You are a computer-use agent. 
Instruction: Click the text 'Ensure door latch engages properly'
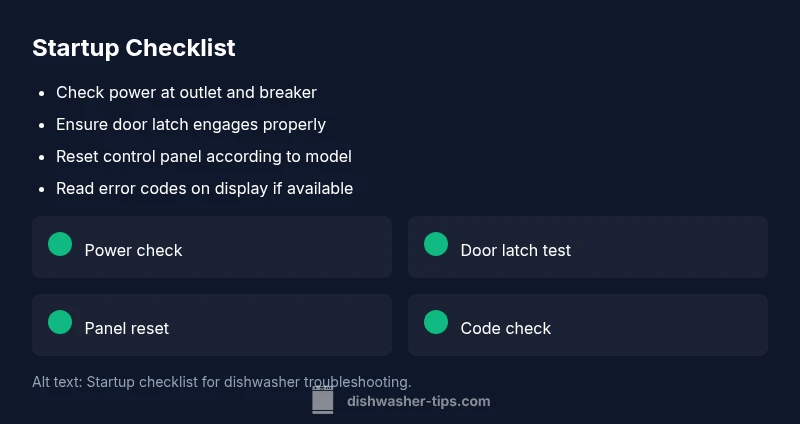pos(191,124)
